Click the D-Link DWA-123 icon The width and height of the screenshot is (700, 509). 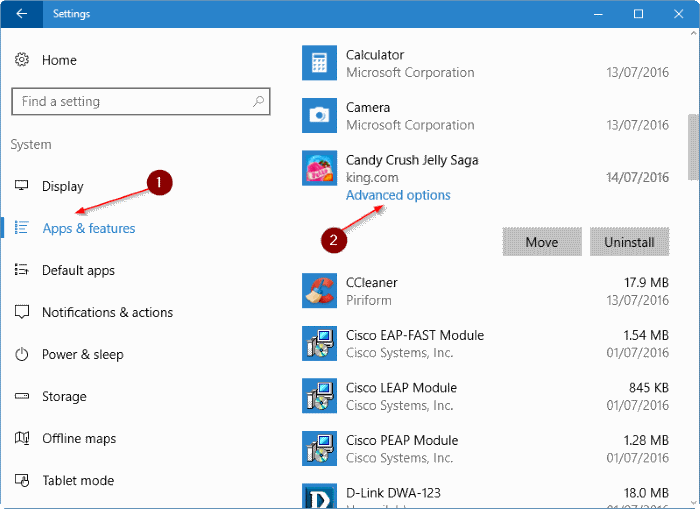pyautogui.click(x=319, y=496)
